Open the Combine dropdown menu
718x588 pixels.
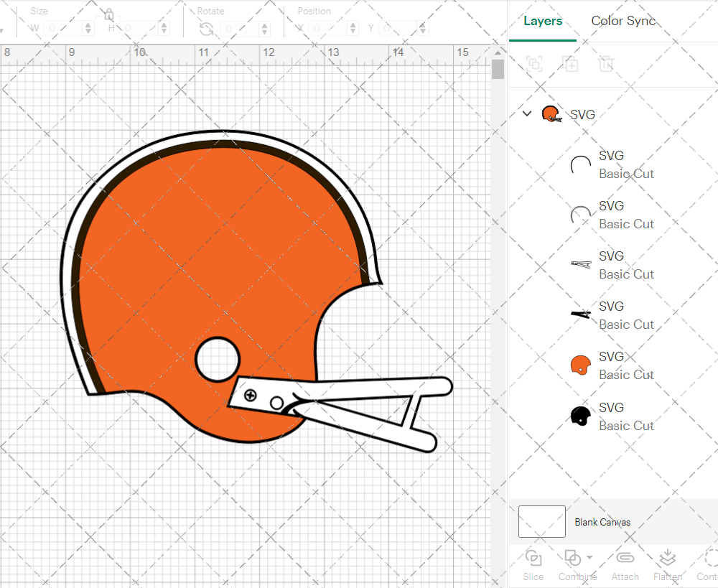click(590, 557)
